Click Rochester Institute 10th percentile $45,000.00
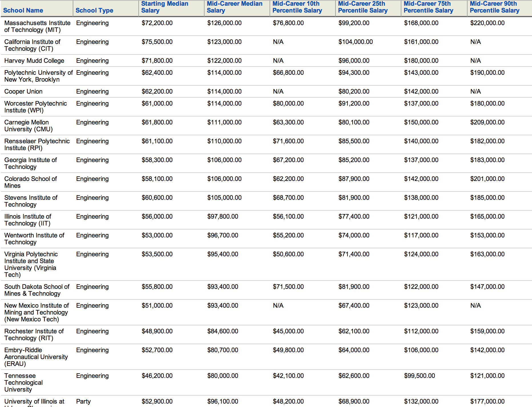This screenshot has width=532, height=407. [x=288, y=331]
